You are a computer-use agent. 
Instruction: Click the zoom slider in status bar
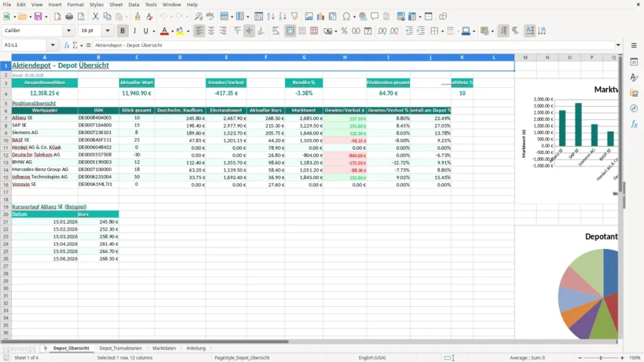click(x=601, y=358)
